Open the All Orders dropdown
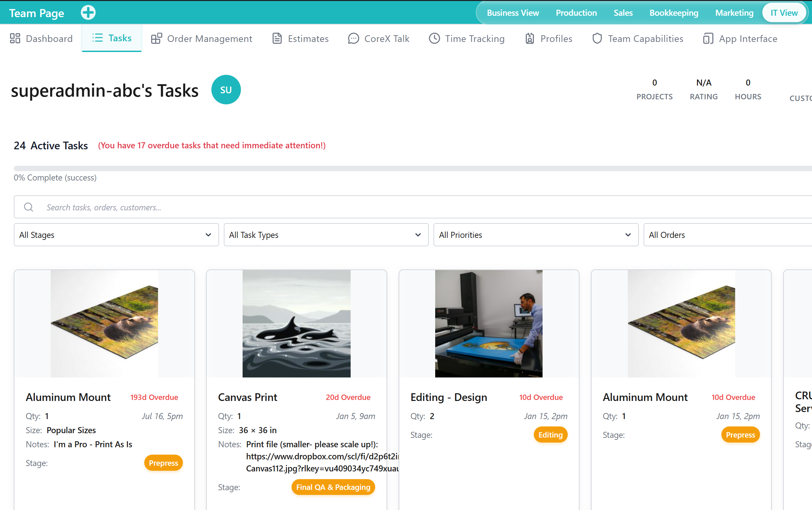812x510 pixels. 728,235
